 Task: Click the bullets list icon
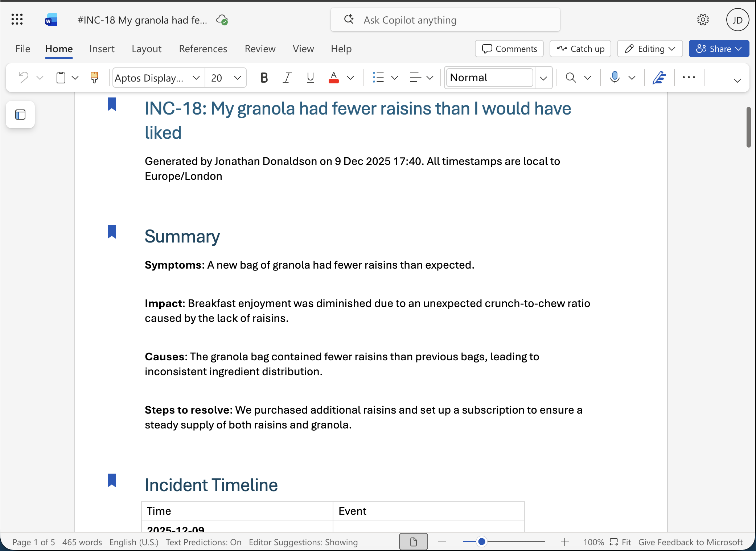(378, 77)
